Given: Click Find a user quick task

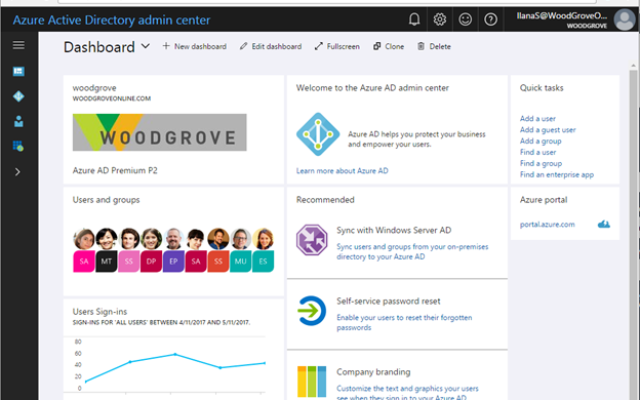Looking at the screenshot, I should point(538,152).
